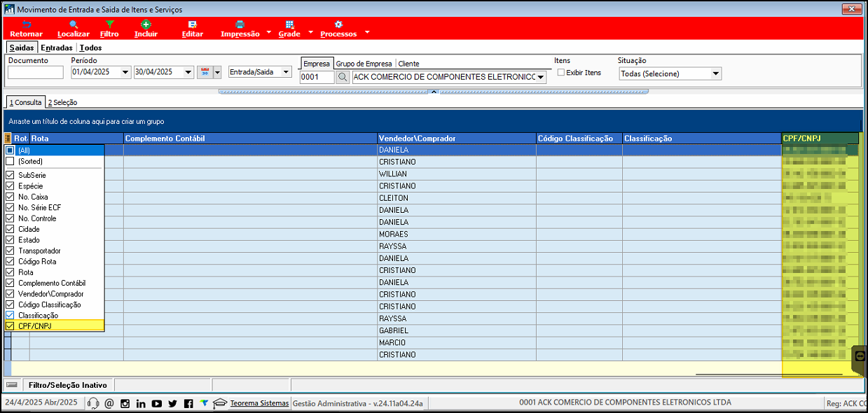Select the Empresa tab
868x413 pixels.
pos(316,64)
